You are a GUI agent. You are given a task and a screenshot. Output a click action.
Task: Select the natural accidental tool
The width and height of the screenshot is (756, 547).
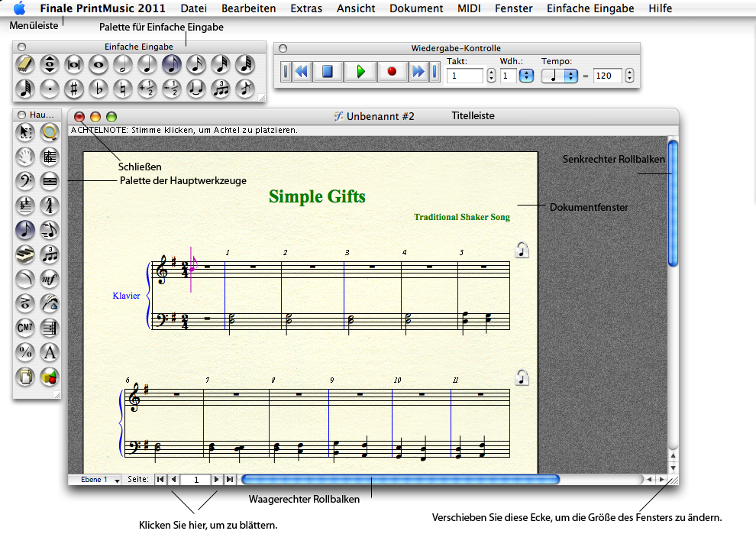(123, 89)
